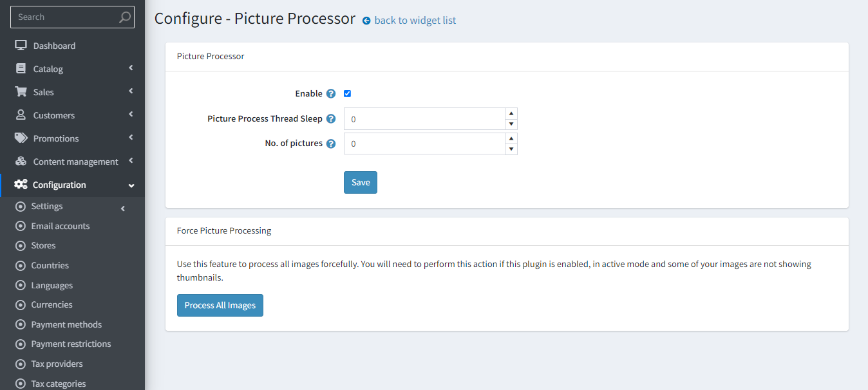The image size is (868, 390).
Task: Expand the Customers menu arrow
Action: [x=131, y=115]
